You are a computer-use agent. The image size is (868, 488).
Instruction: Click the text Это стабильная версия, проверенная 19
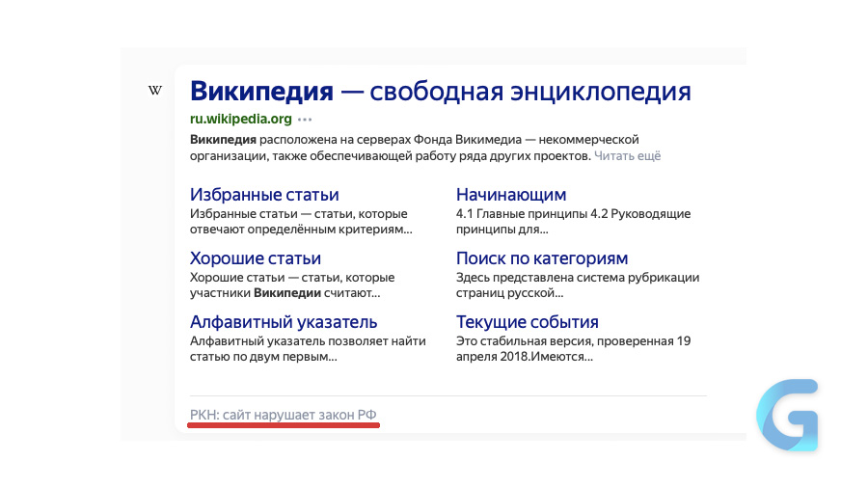click(574, 340)
